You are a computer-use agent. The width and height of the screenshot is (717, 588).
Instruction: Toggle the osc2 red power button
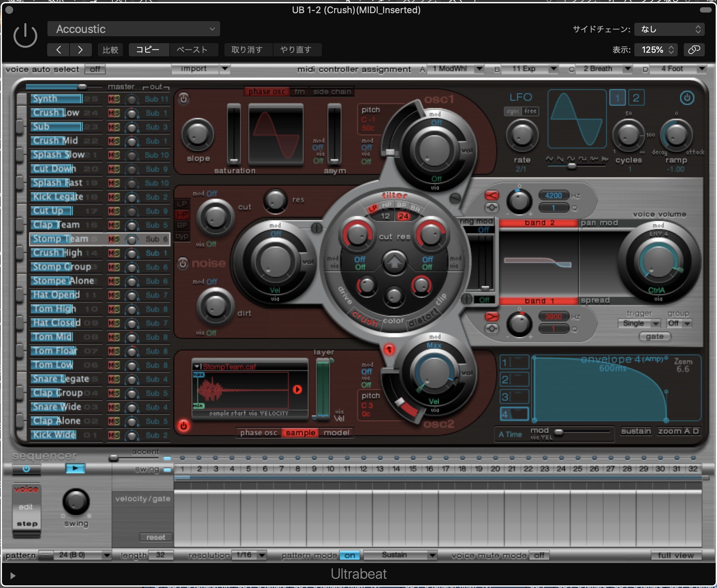click(x=184, y=426)
